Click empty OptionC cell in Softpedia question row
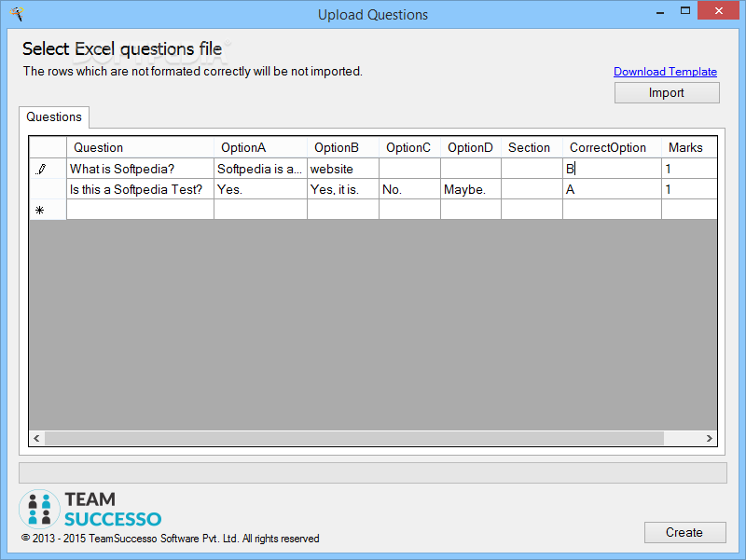The height and width of the screenshot is (560, 746). [x=409, y=169]
